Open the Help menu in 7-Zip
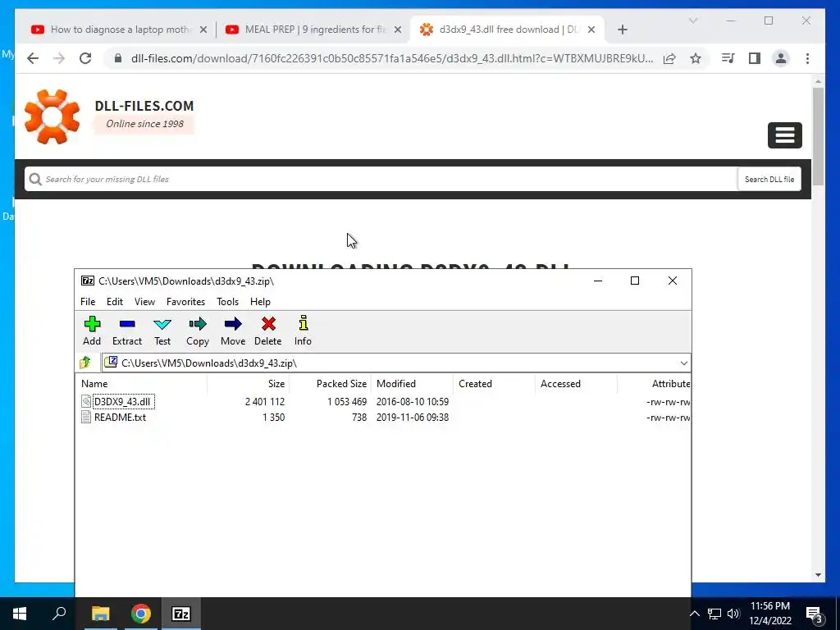 260,302
